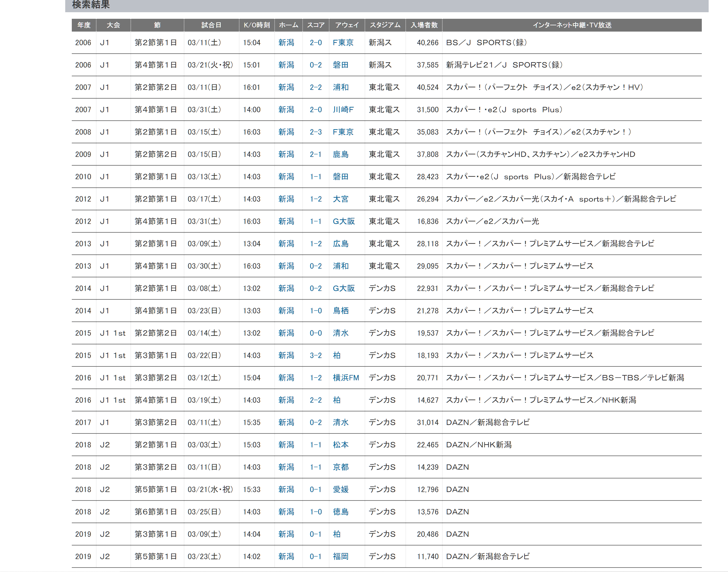Open the 鳥栖 away team link

coord(340,311)
